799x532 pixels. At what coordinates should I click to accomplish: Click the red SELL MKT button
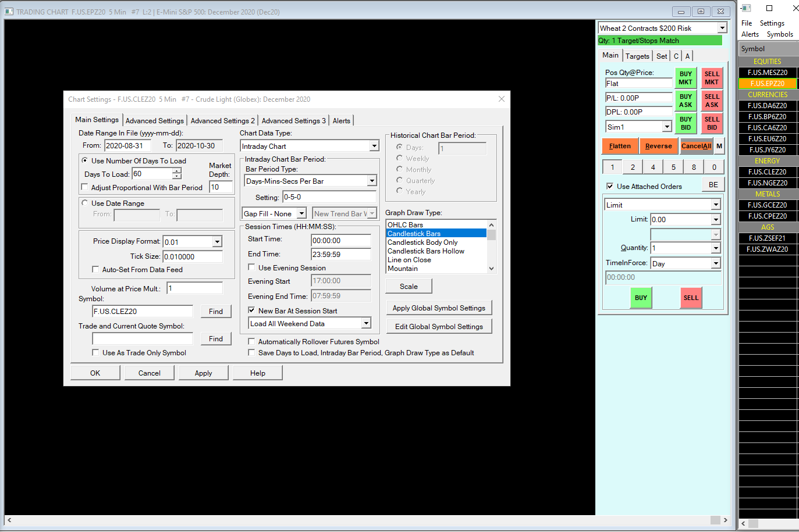click(x=711, y=78)
